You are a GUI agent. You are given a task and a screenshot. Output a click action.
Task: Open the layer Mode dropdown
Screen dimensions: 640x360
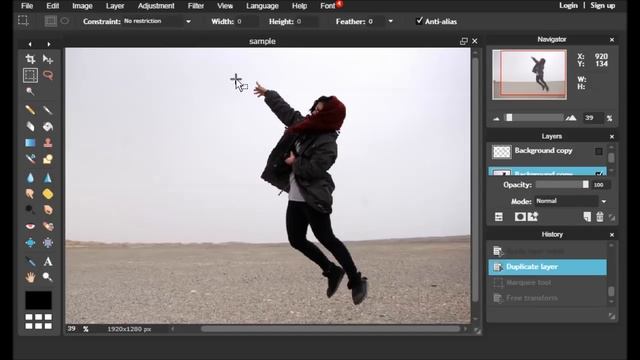pyautogui.click(x=604, y=201)
